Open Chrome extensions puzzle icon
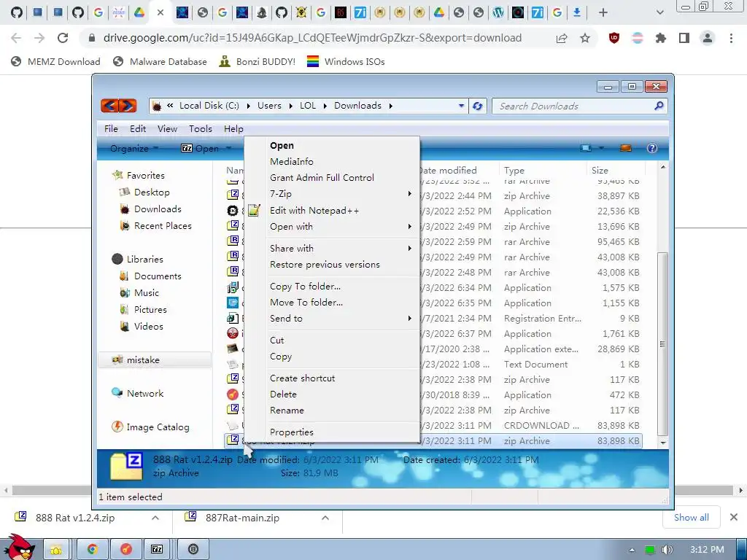 pos(661,38)
